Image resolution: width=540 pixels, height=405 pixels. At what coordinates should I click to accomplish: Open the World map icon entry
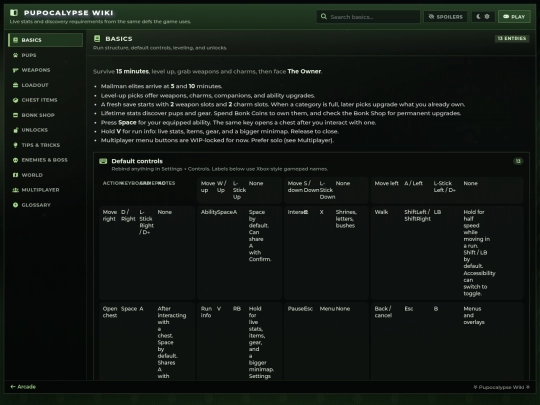(15, 175)
